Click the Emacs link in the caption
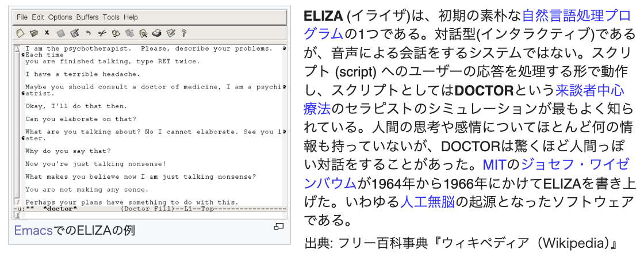This screenshot has height=253, width=644. pyautogui.click(x=34, y=231)
